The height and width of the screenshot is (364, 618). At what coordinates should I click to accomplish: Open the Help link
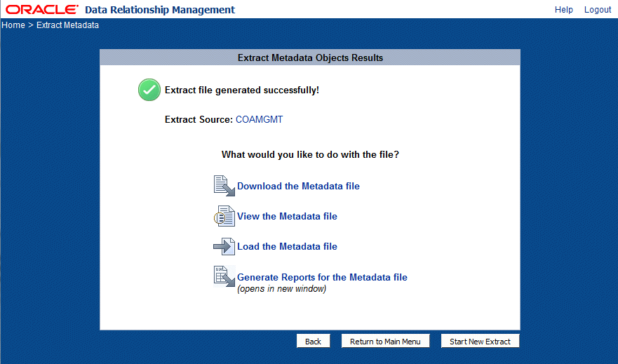[563, 9]
